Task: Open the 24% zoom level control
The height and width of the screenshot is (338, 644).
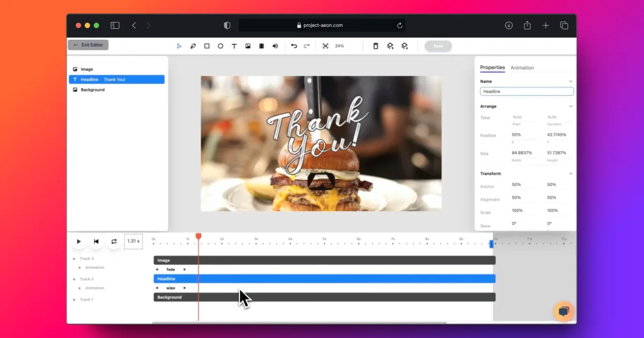Action: click(340, 46)
